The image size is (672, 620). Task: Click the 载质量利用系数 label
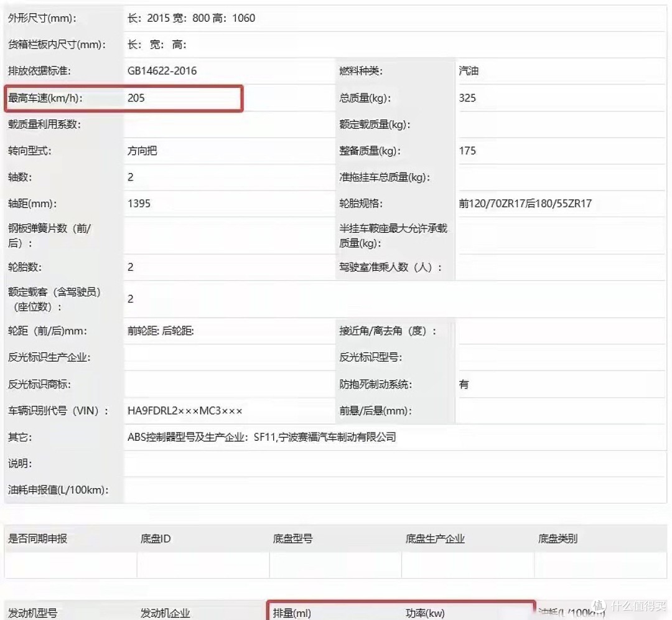(44, 124)
